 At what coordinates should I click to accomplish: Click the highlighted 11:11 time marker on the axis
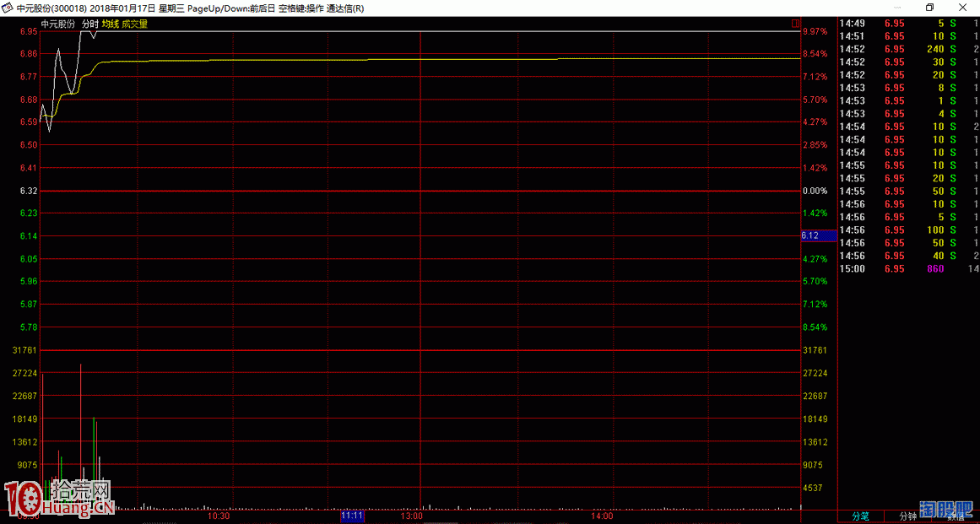pyautogui.click(x=352, y=516)
